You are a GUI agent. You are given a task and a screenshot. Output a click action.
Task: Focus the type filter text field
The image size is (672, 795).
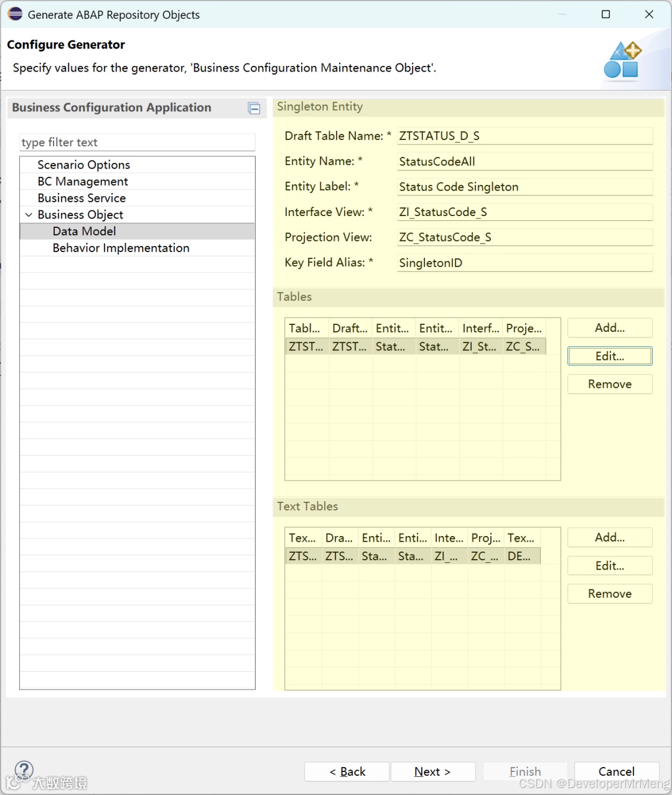click(138, 143)
